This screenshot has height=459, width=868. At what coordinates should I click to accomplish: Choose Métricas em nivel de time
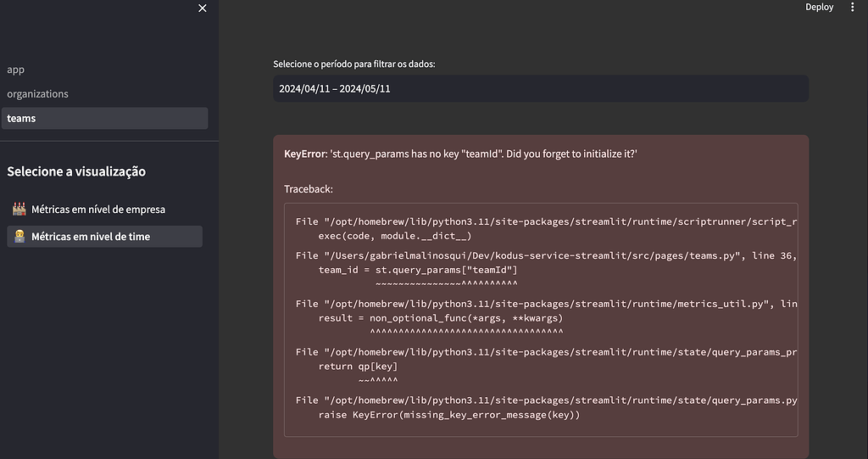tap(91, 237)
